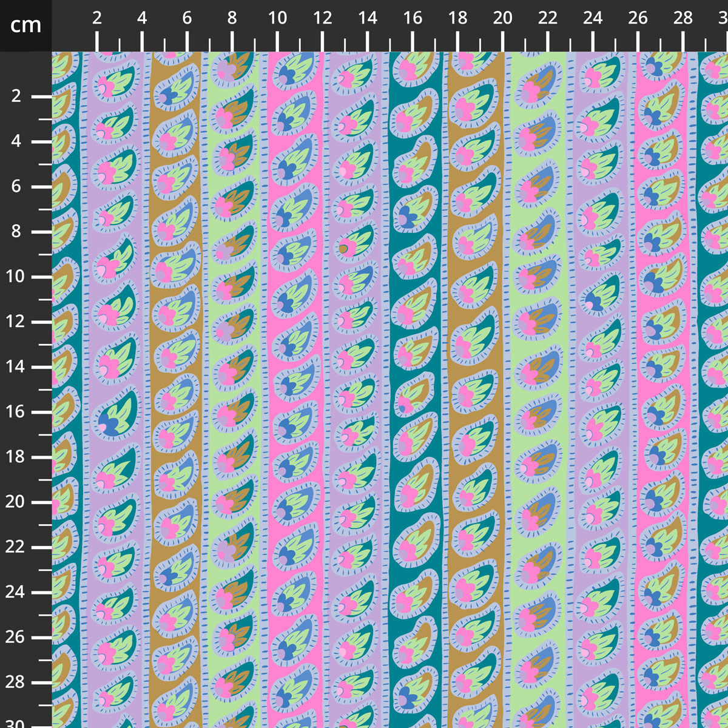Image resolution: width=728 pixels, height=728 pixels.
Task: Click the 18 mark on the left ruler
Action: coord(16,457)
